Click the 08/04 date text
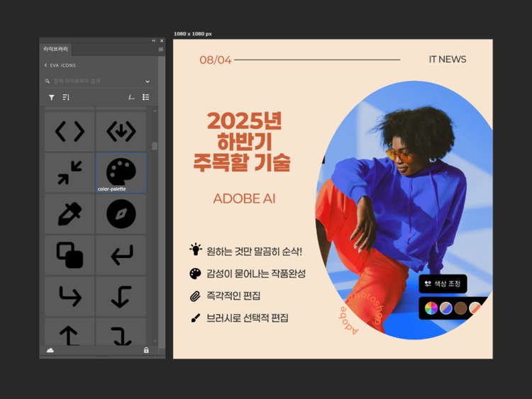The image size is (532, 399). 216,60
